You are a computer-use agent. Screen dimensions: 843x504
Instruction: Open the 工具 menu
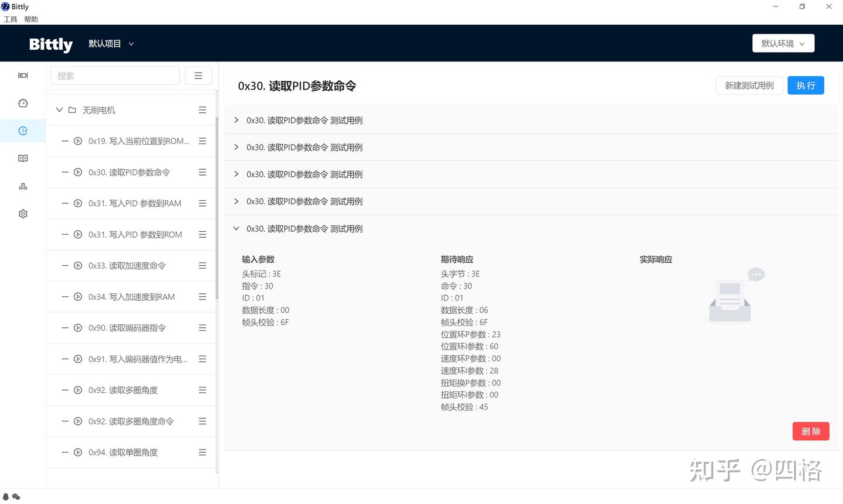click(10, 19)
